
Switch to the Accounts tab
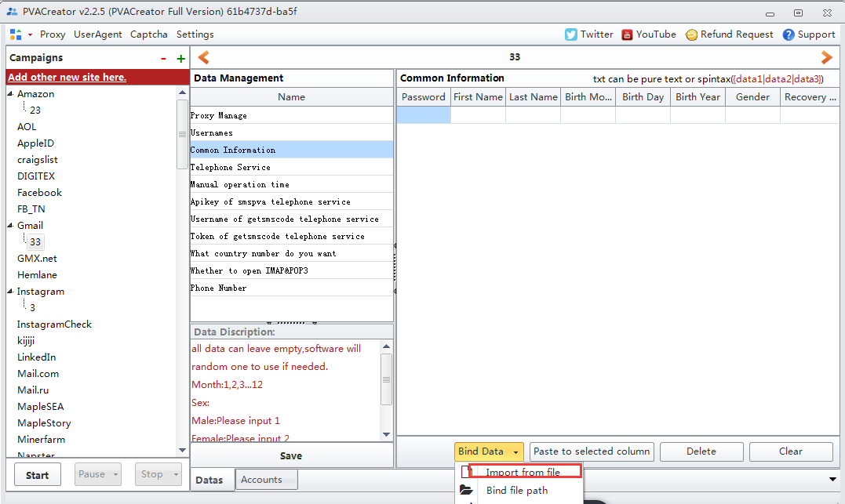tap(261, 480)
